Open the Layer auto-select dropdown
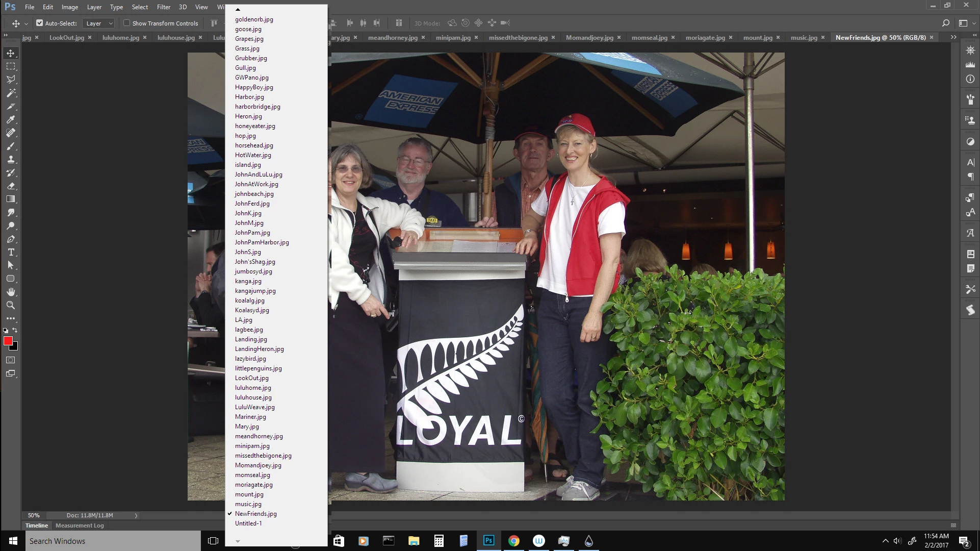 pos(99,23)
